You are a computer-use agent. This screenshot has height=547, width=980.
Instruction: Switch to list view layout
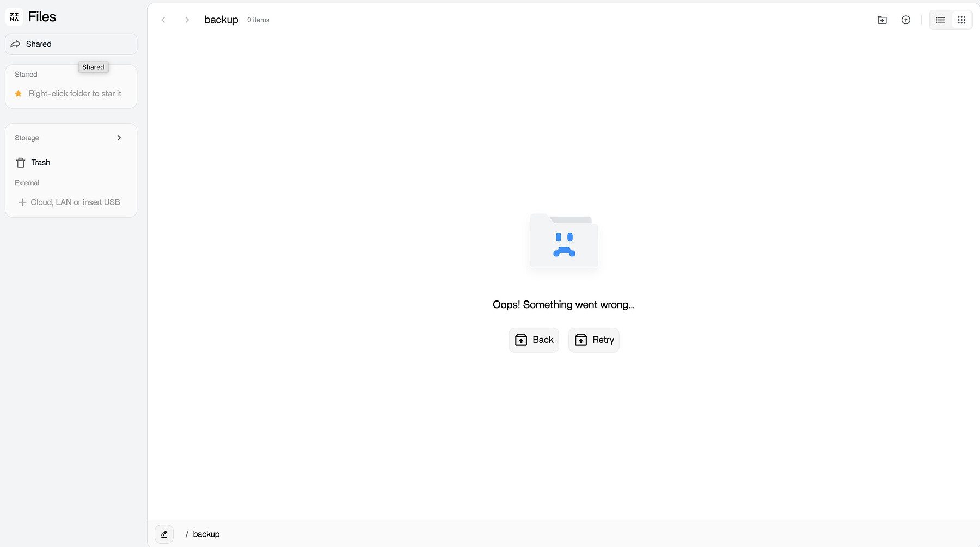(940, 20)
